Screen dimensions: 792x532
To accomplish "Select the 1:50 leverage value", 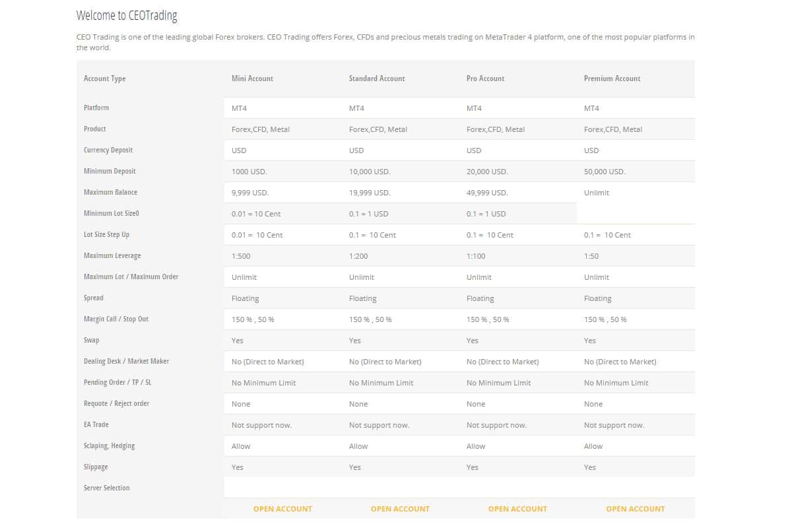I will (x=591, y=256).
